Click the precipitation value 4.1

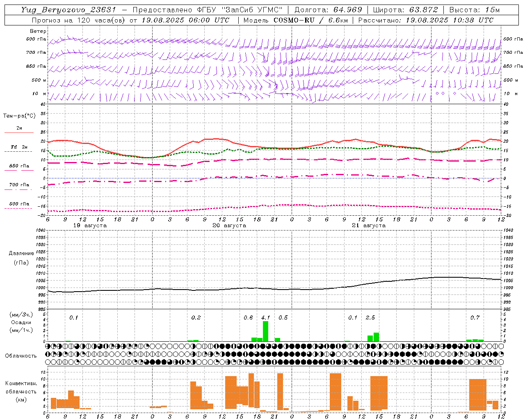(265, 317)
